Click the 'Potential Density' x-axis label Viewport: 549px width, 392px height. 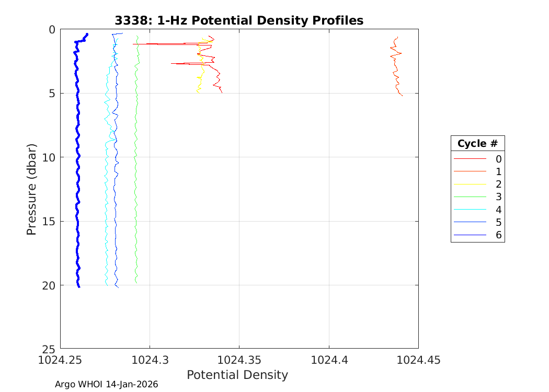tap(237, 375)
